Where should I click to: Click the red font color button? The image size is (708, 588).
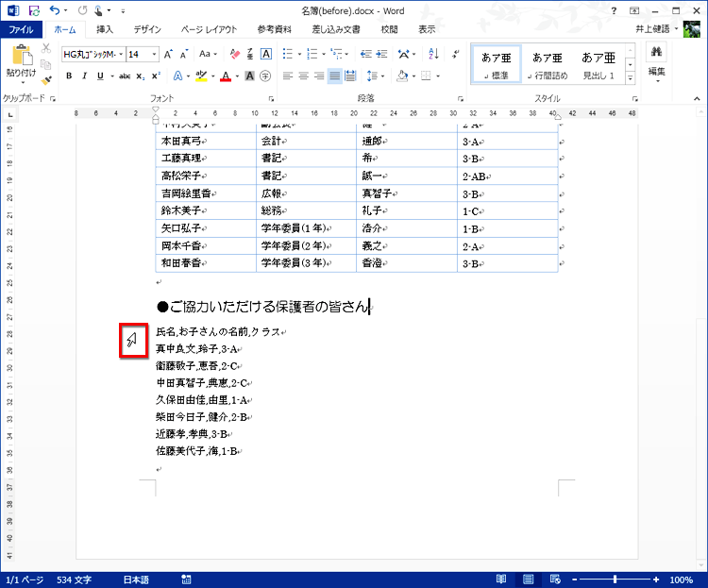pos(226,76)
